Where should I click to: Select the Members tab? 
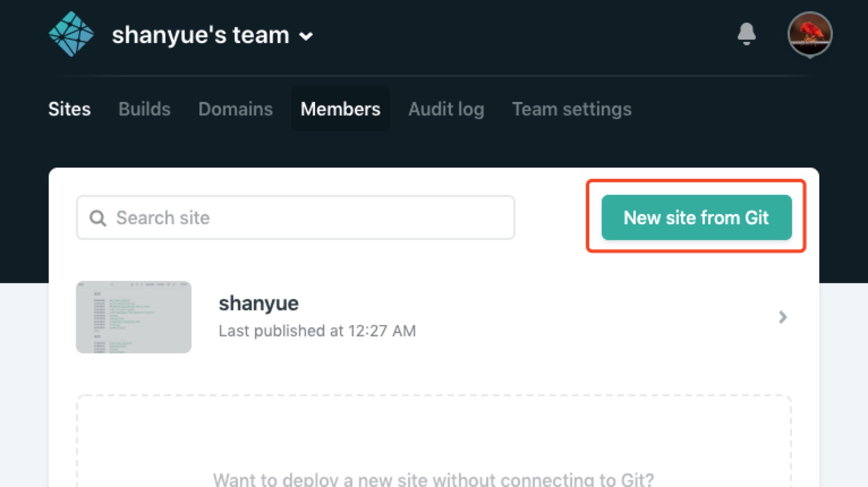click(341, 109)
